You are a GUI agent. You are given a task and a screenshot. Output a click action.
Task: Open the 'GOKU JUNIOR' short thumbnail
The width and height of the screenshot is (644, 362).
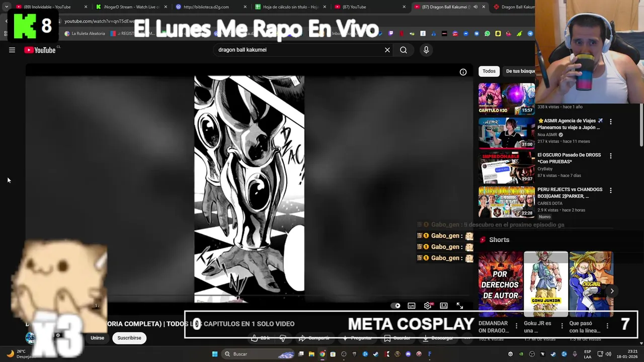click(546, 284)
